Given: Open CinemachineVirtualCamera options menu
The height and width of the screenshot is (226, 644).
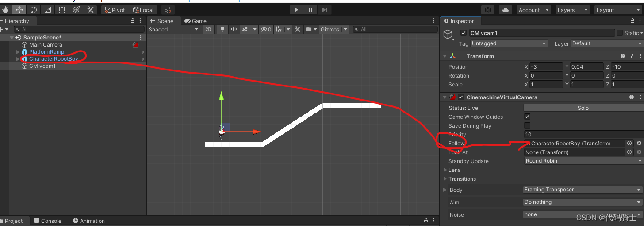Looking at the screenshot, I should pyautogui.click(x=640, y=97).
